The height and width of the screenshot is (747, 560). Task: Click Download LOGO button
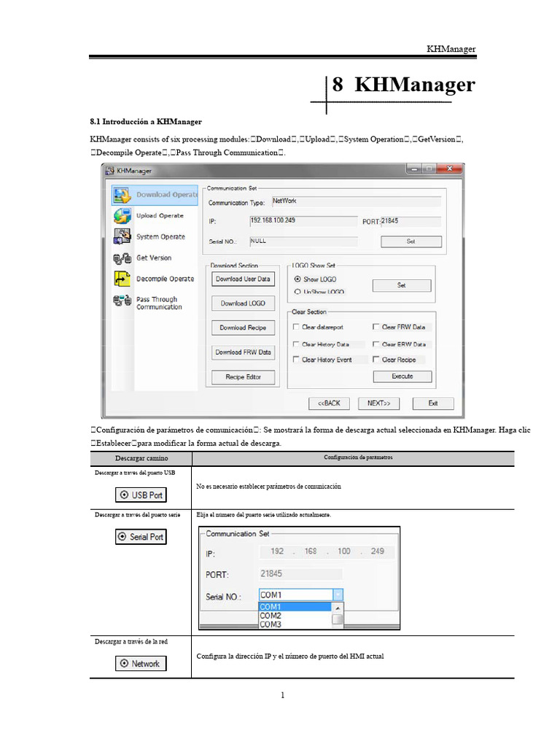[243, 303]
